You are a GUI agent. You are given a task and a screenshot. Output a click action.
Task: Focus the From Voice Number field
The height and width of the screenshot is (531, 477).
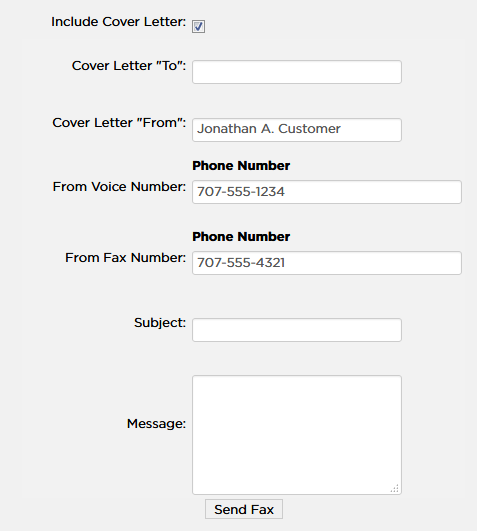coord(327,192)
